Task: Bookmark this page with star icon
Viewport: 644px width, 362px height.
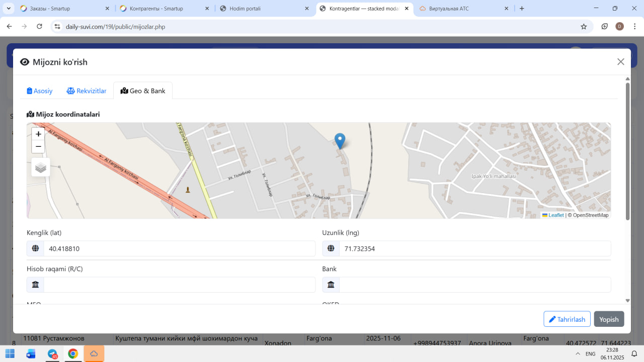Action: 584,27
